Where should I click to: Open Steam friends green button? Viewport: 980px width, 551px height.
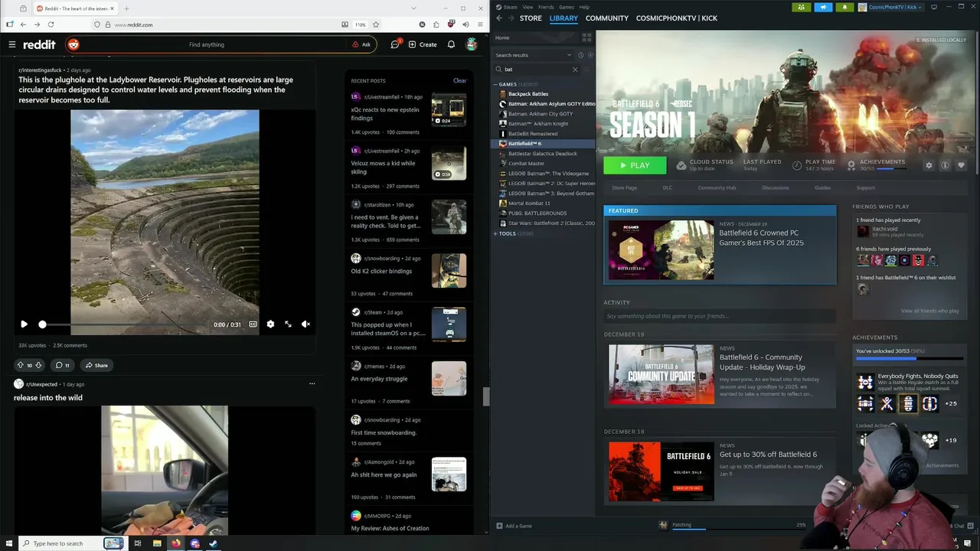tap(802, 7)
